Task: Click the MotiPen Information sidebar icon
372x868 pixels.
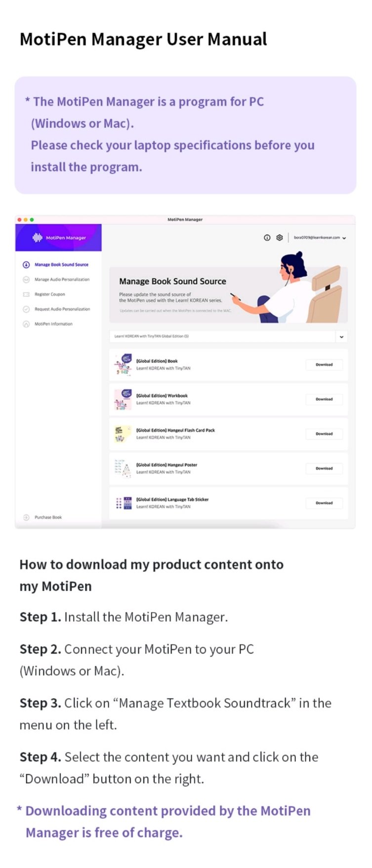Action: (26, 324)
